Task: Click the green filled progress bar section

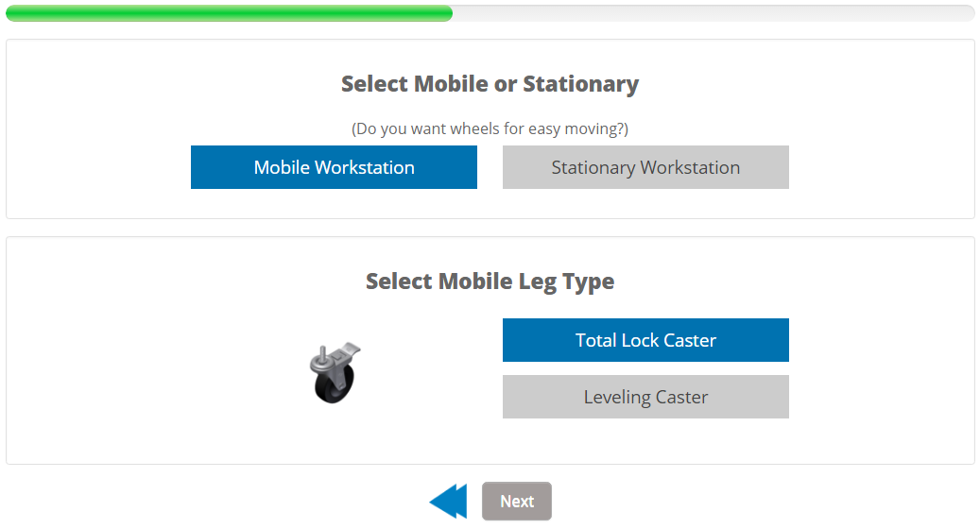Action: (229, 13)
